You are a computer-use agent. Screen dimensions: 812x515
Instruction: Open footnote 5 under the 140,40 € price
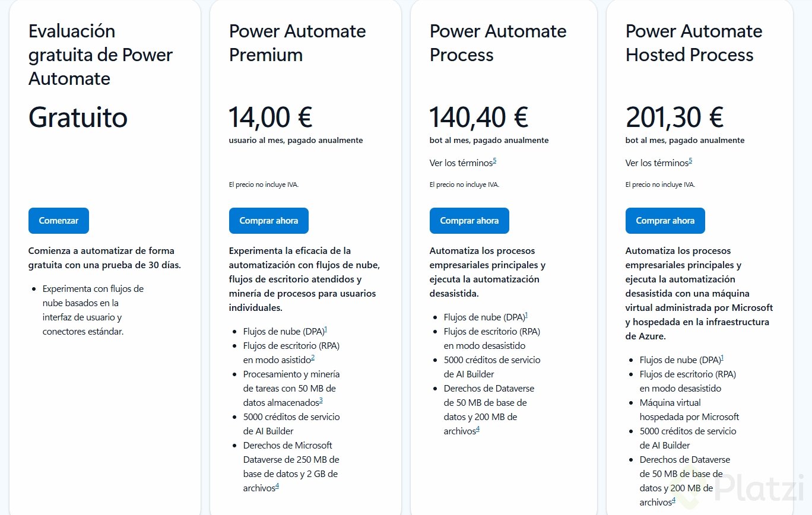[494, 161]
